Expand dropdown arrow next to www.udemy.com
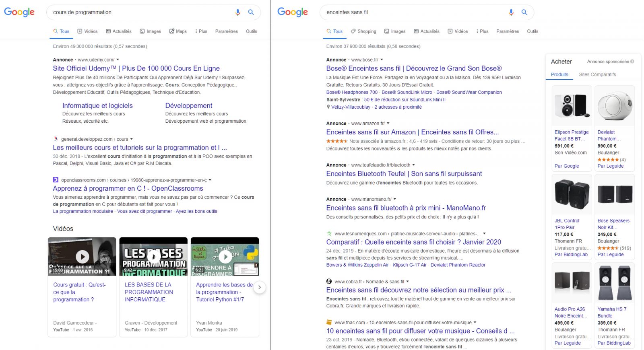 (118, 60)
